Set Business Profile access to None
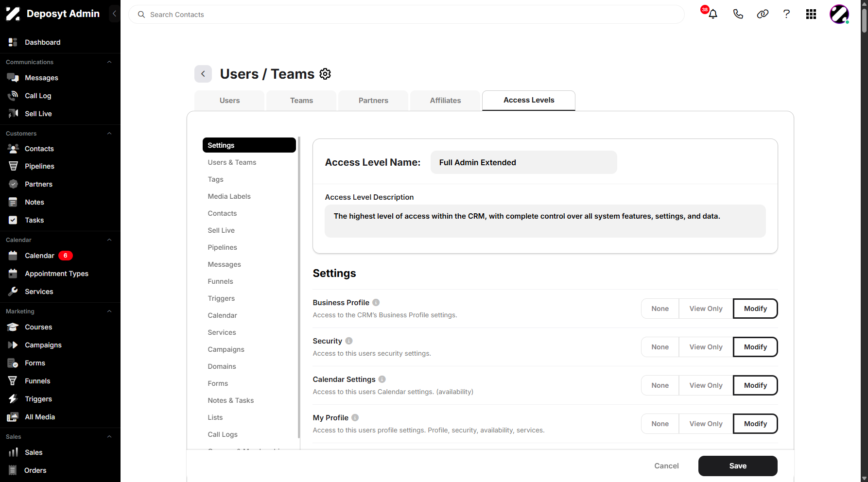 pos(660,309)
